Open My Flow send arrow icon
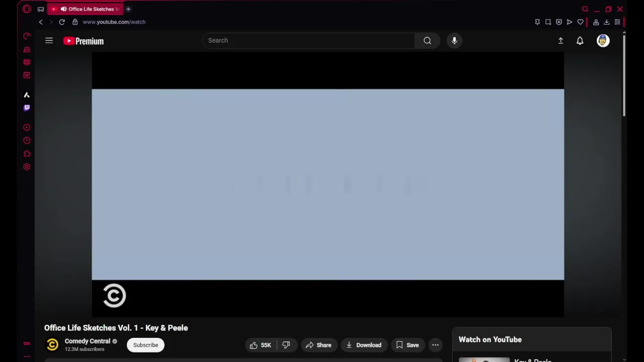 click(x=569, y=22)
